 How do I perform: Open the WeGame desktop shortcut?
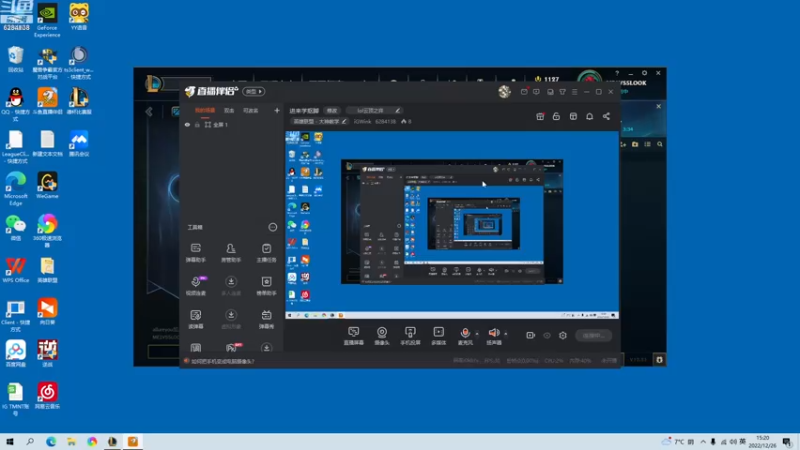pyautogui.click(x=47, y=185)
